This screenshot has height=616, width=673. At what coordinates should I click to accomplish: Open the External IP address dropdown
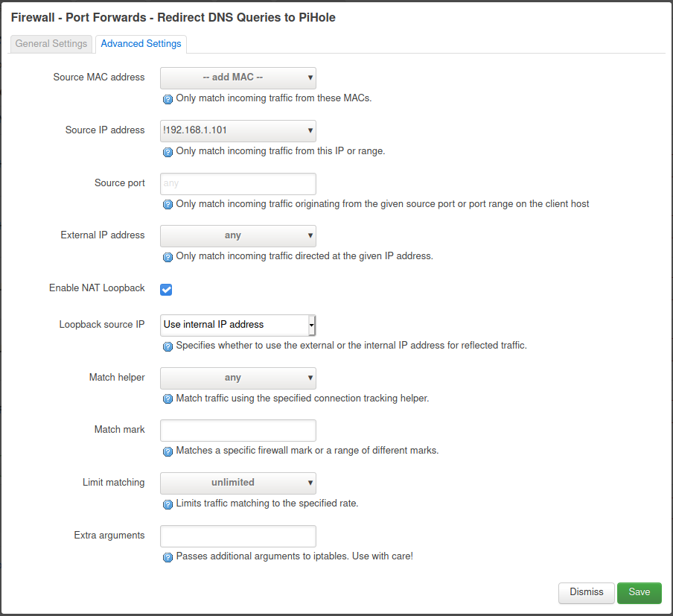[237, 235]
